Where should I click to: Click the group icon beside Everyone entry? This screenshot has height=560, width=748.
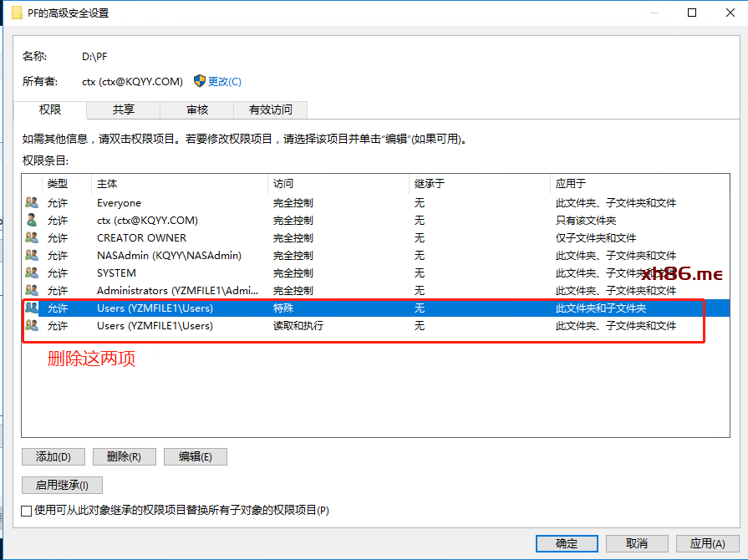click(32, 203)
